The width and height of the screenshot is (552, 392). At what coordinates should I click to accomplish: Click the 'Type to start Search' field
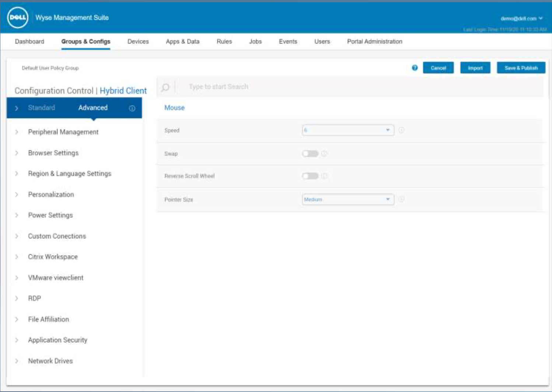point(350,87)
